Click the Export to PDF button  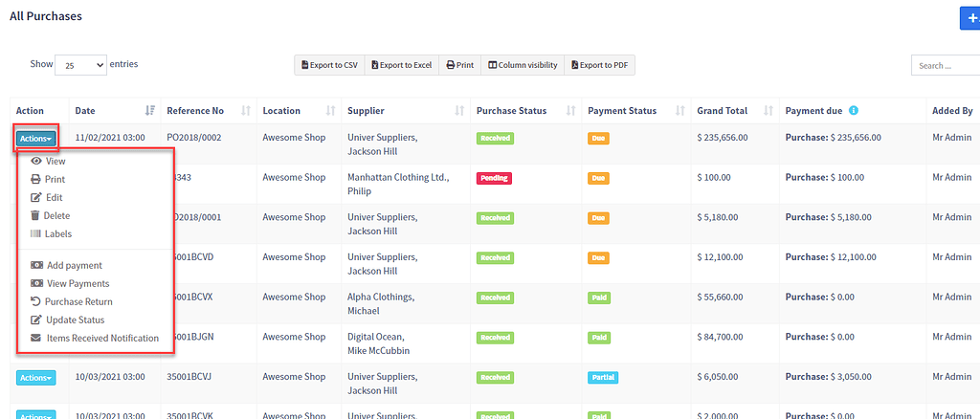click(599, 65)
